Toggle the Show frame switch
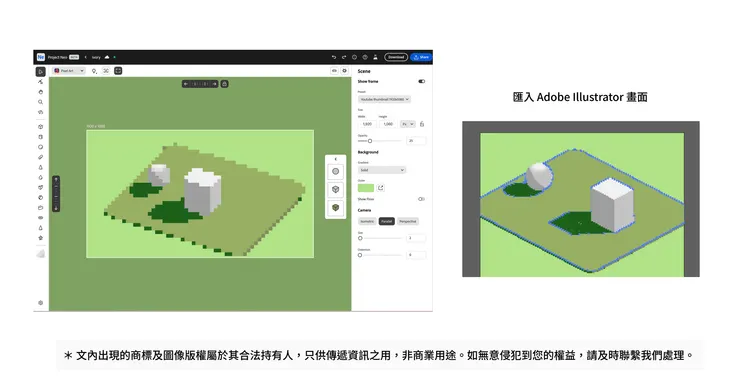This screenshot has height=385, width=740. (421, 81)
